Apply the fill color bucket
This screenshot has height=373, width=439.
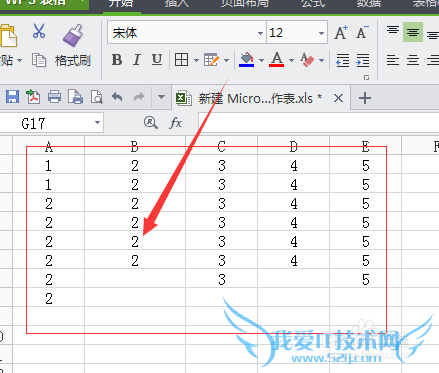[x=247, y=60]
